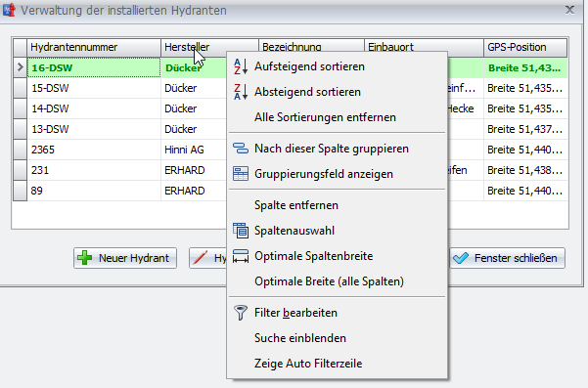Screen dimensions: 588x388
Task: Click the Filter bearbeiten funnel icon
Action: pos(241,313)
